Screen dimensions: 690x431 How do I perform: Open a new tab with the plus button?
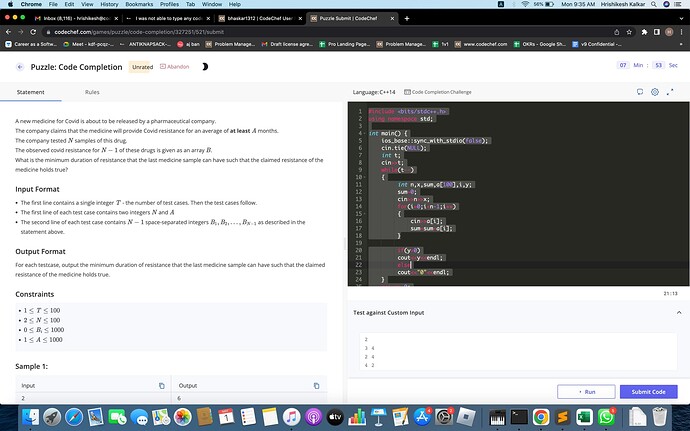407,18
